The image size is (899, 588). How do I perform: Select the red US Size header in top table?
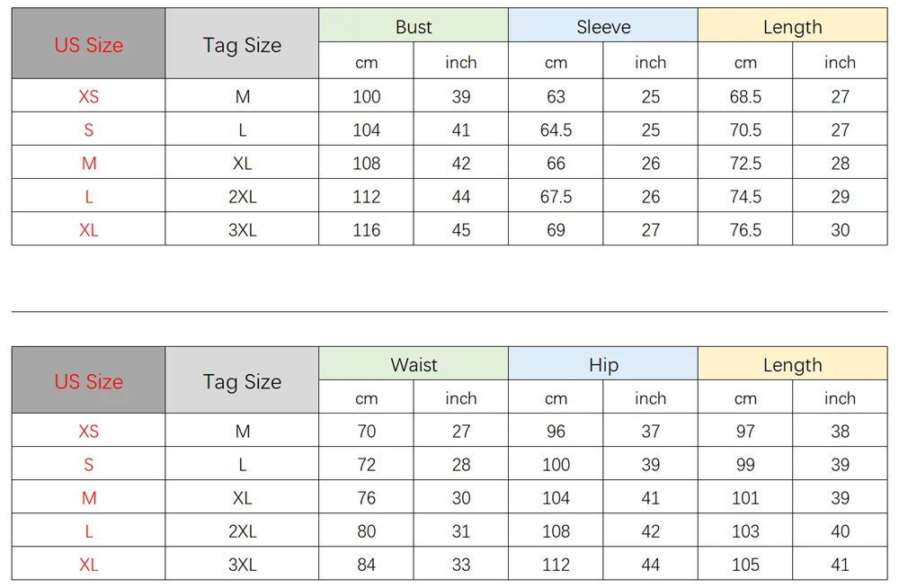(89, 45)
